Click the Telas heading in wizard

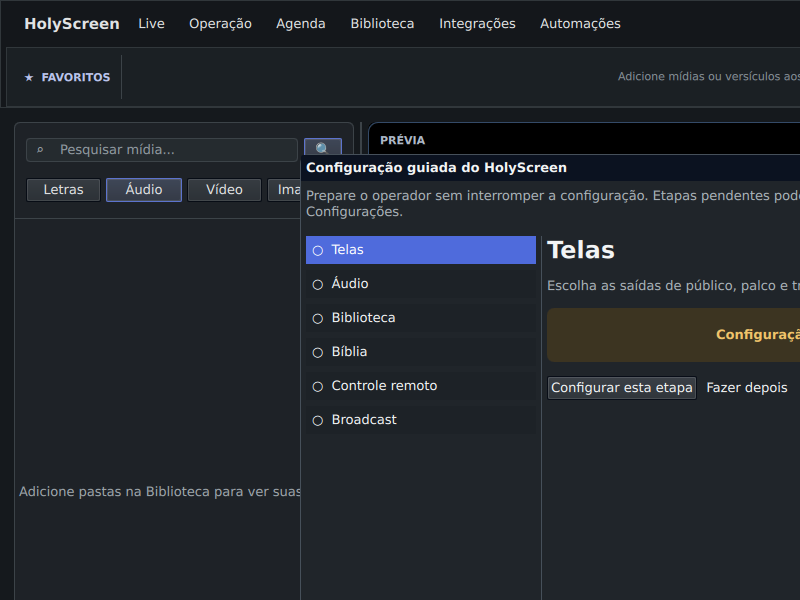581,250
